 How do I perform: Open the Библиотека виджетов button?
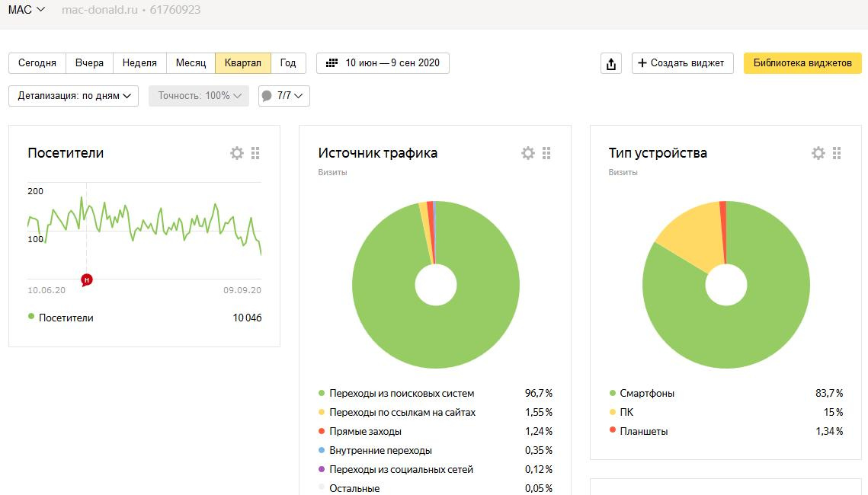pos(802,63)
